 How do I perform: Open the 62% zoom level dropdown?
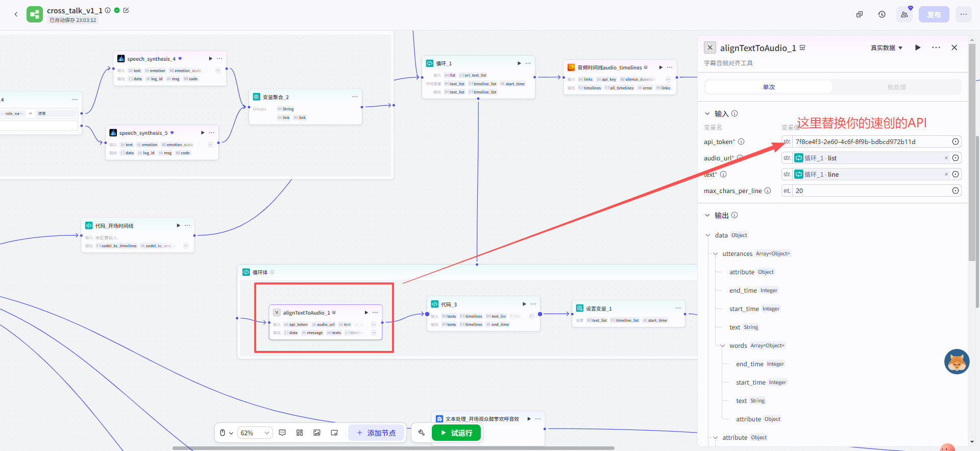click(255, 433)
